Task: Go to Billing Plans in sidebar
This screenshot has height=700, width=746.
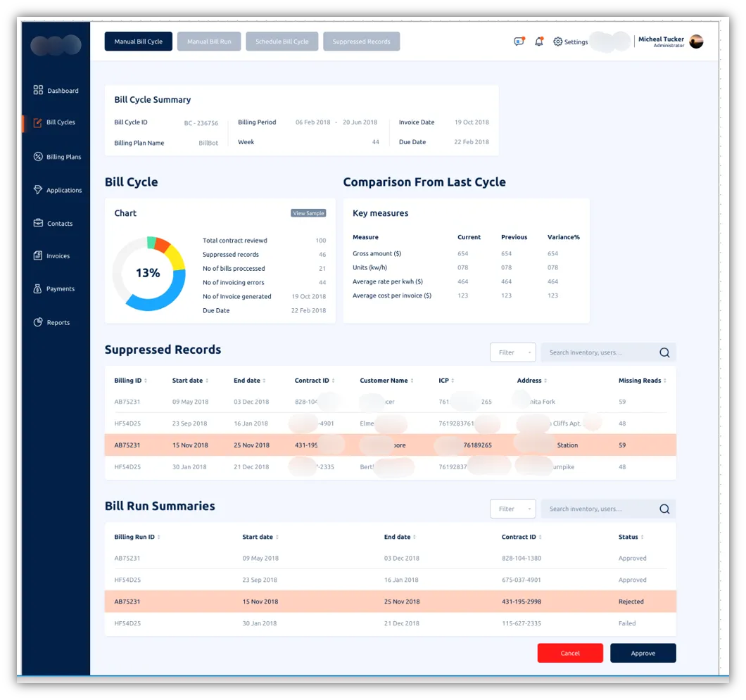Action: pyautogui.click(x=64, y=157)
